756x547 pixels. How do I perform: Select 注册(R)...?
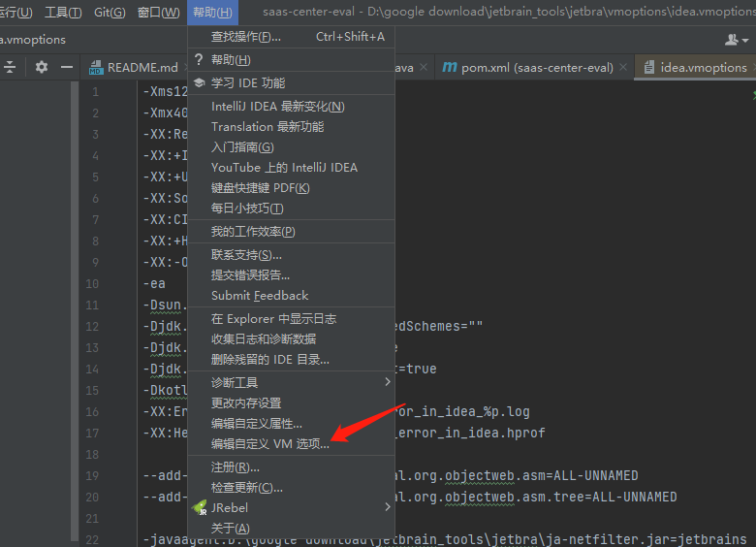pyautogui.click(x=291, y=467)
